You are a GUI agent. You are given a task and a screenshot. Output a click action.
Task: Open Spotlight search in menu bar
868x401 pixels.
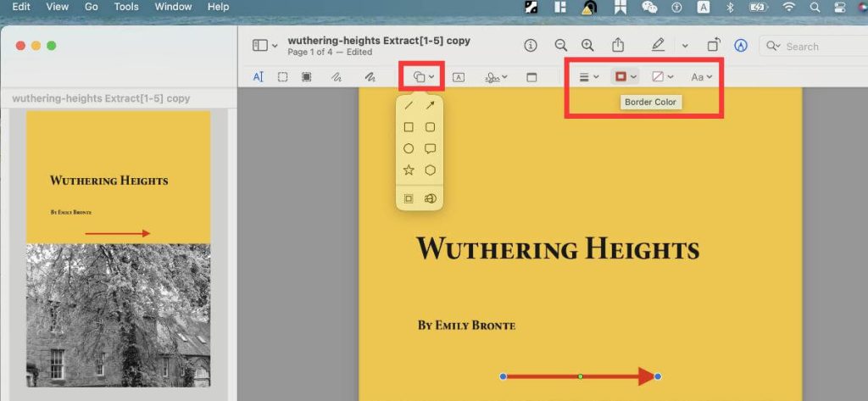[x=815, y=7]
